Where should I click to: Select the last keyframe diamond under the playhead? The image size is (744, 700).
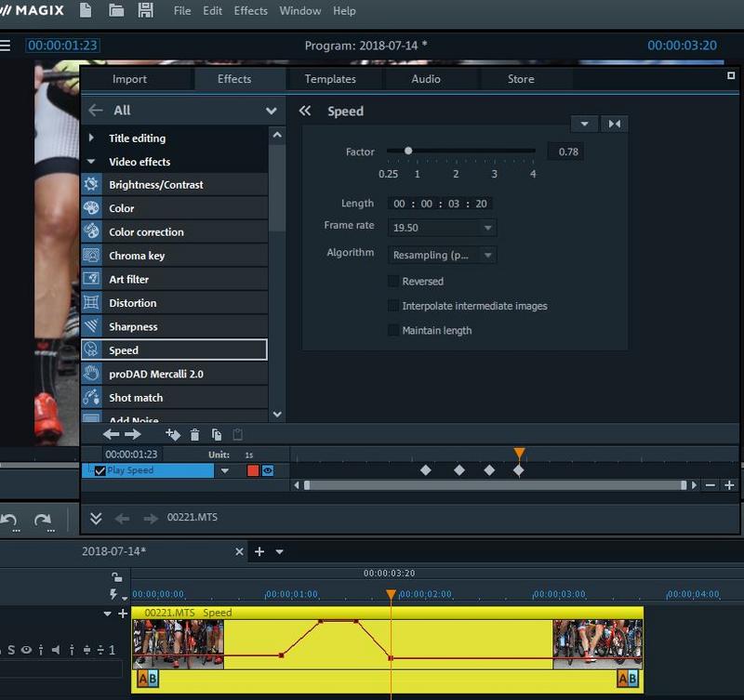pyautogui.click(x=519, y=470)
